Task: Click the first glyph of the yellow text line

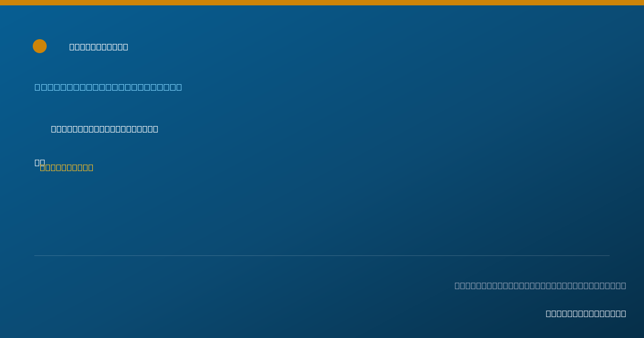Action: click(x=42, y=167)
